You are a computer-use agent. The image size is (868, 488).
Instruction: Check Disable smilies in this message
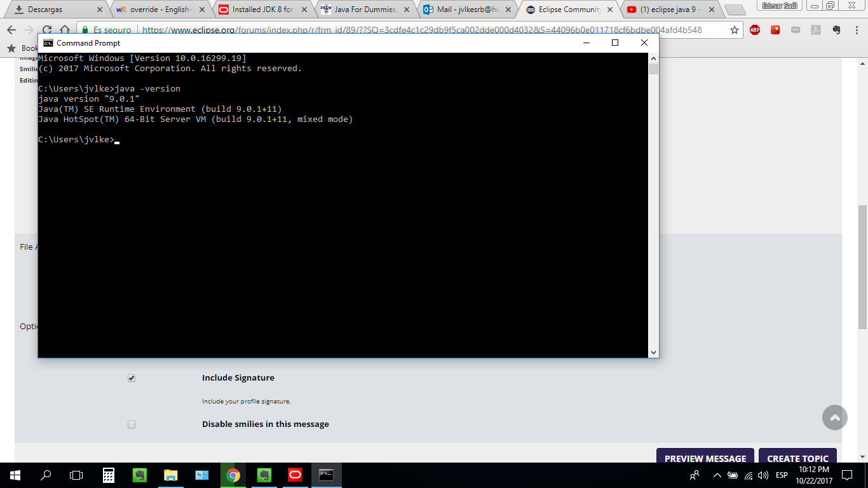(x=132, y=424)
